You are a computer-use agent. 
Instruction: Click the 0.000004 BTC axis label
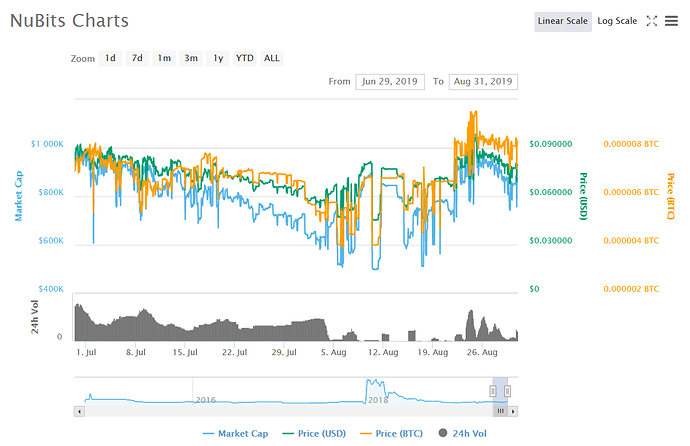(x=631, y=241)
